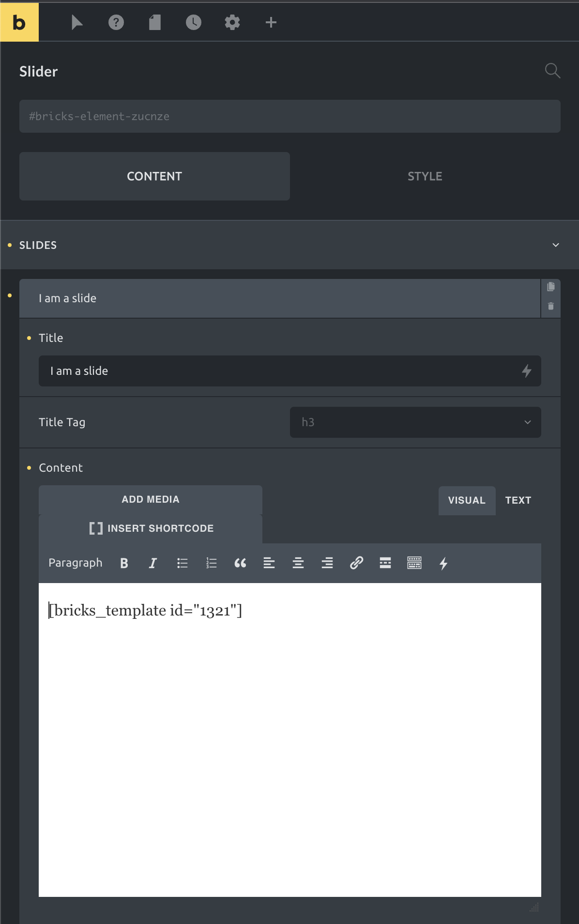This screenshot has height=924, width=579.
Task: Switch to the STYLE tab
Action: click(425, 176)
